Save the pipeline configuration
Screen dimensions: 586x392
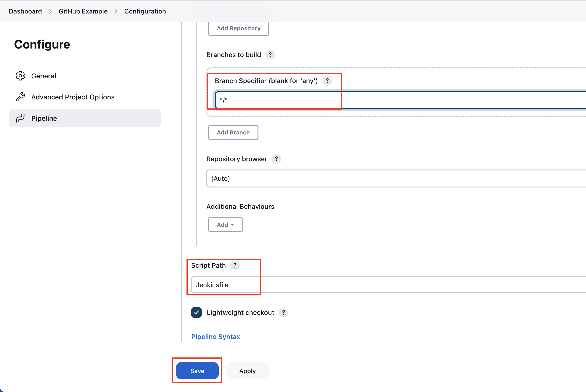point(197,371)
